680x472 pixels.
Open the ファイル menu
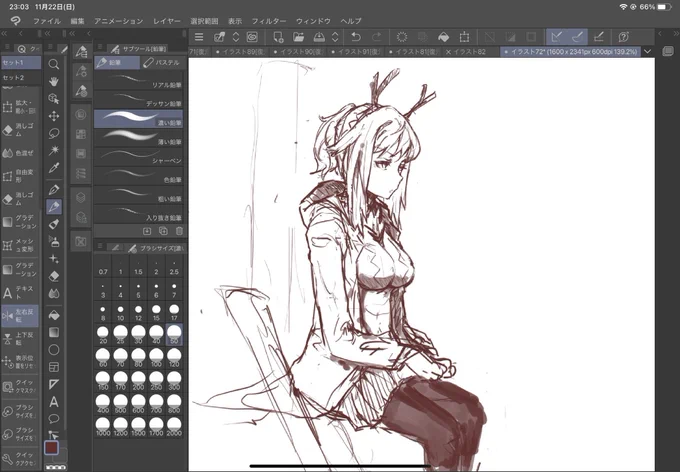[x=47, y=21]
